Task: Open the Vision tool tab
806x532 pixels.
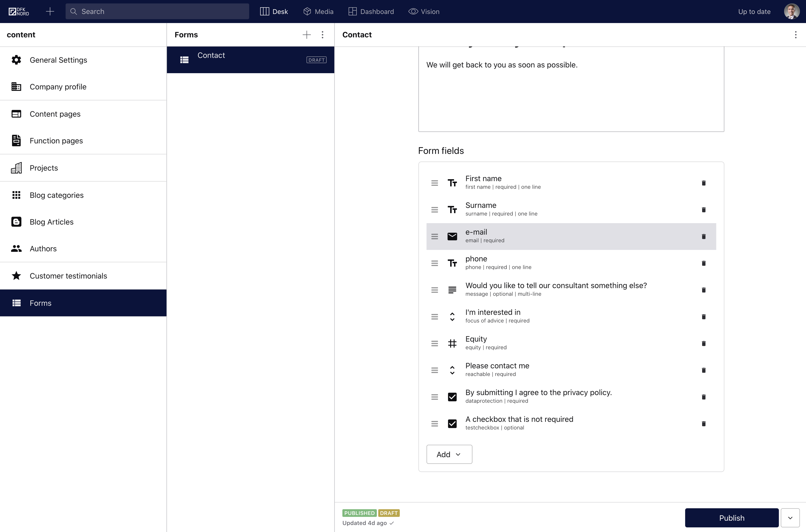Action: (x=424, y=12)
